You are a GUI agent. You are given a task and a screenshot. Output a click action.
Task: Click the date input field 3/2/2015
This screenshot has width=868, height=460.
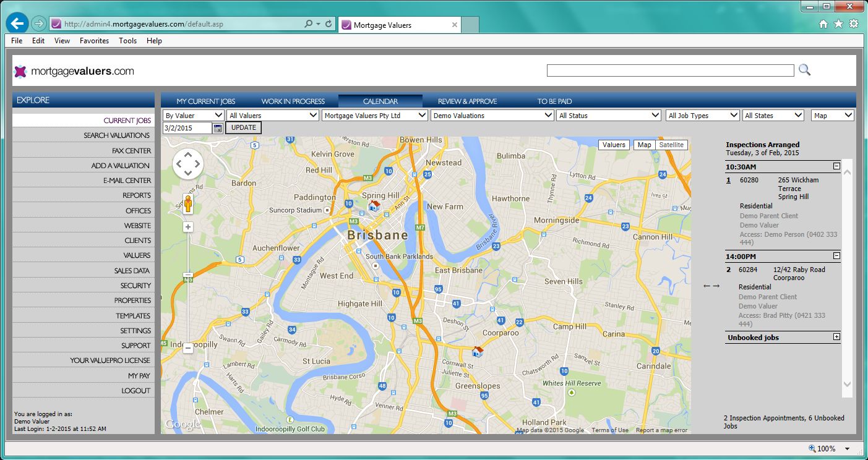tap(187, 128)
